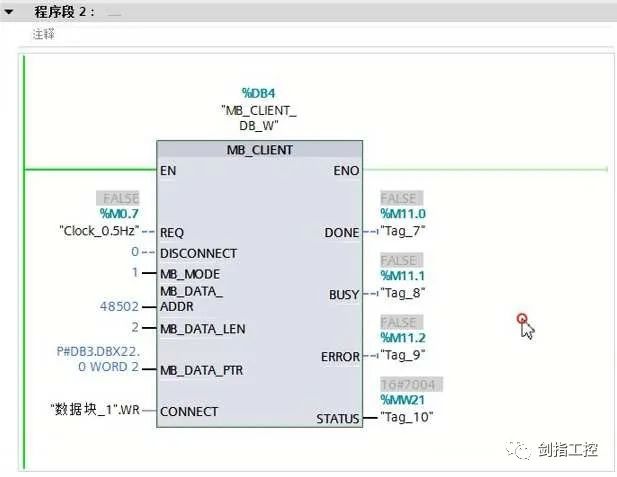This screenshot has width=617, height=477.
Task: Click the DISCONNECT input value 0
Action: (x=134, y=252)
